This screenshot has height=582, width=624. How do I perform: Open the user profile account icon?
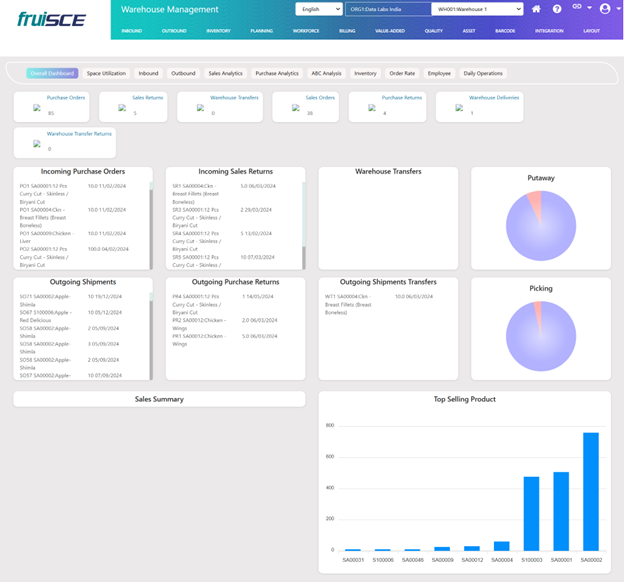coord(603,9)
